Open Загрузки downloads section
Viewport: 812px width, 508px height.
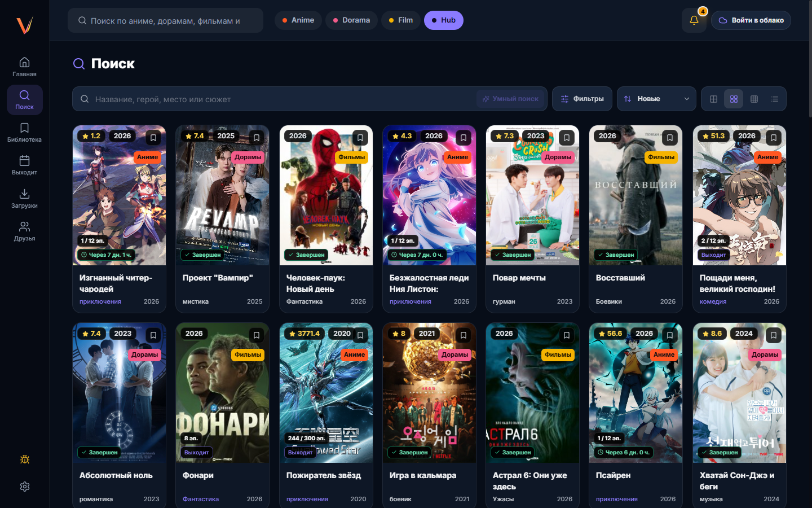click(24, 199)
